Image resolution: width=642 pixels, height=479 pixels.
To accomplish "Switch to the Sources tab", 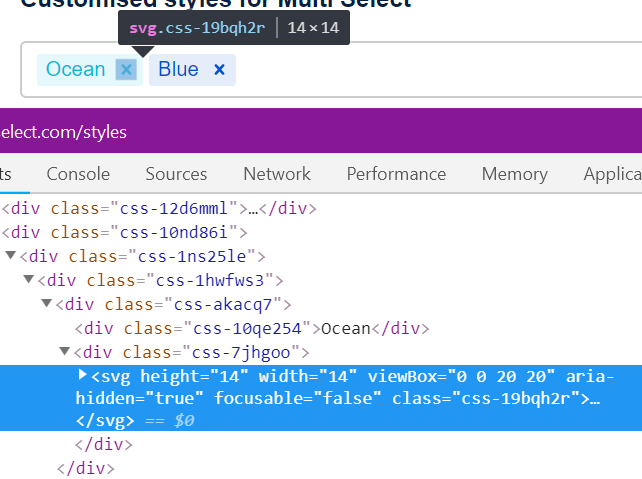I will 176,174.
